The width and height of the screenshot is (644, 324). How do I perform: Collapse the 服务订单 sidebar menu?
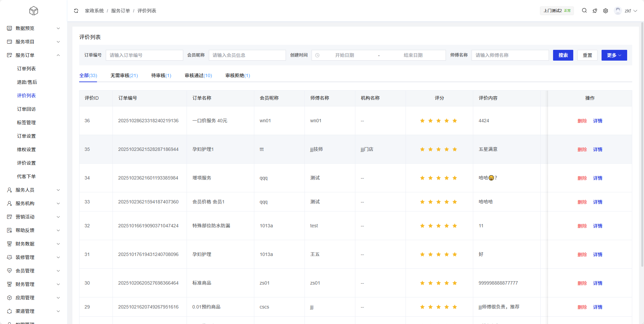point(58,55)
